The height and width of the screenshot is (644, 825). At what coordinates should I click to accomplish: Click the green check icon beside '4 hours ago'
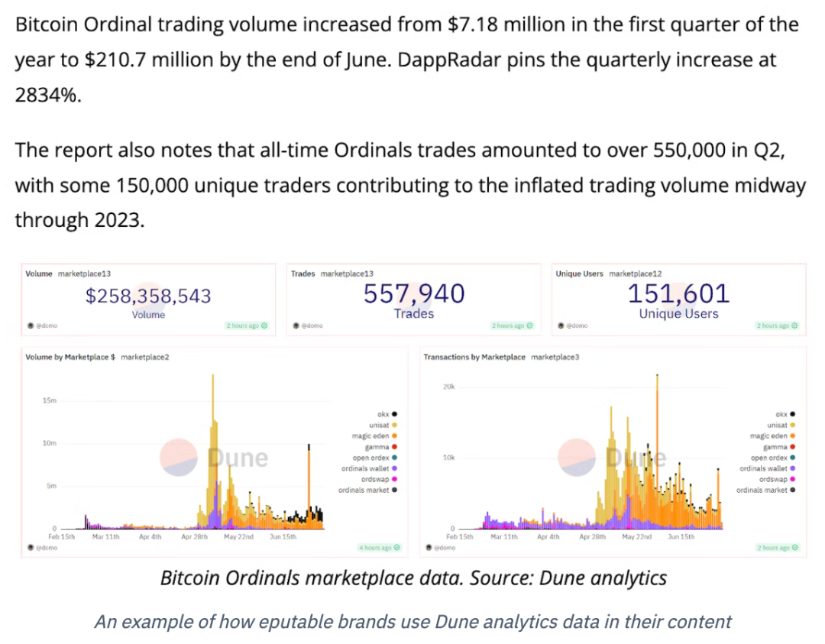[396, 548]
